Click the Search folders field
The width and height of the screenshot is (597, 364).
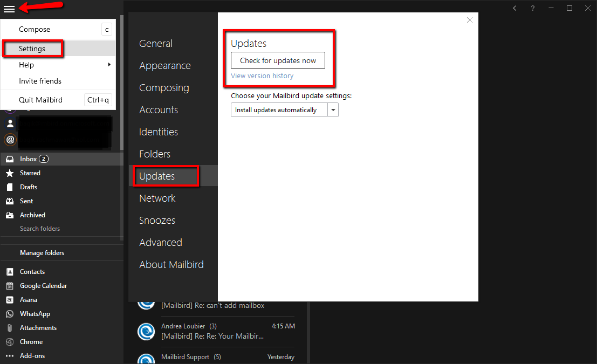(39, 229)
